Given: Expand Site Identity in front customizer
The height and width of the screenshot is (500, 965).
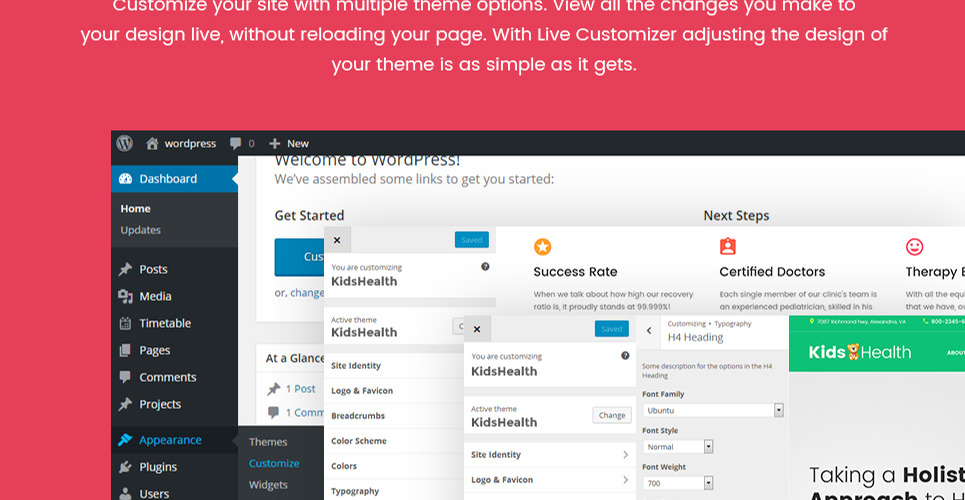Looking at the screenshot, I should pos(550,454).
